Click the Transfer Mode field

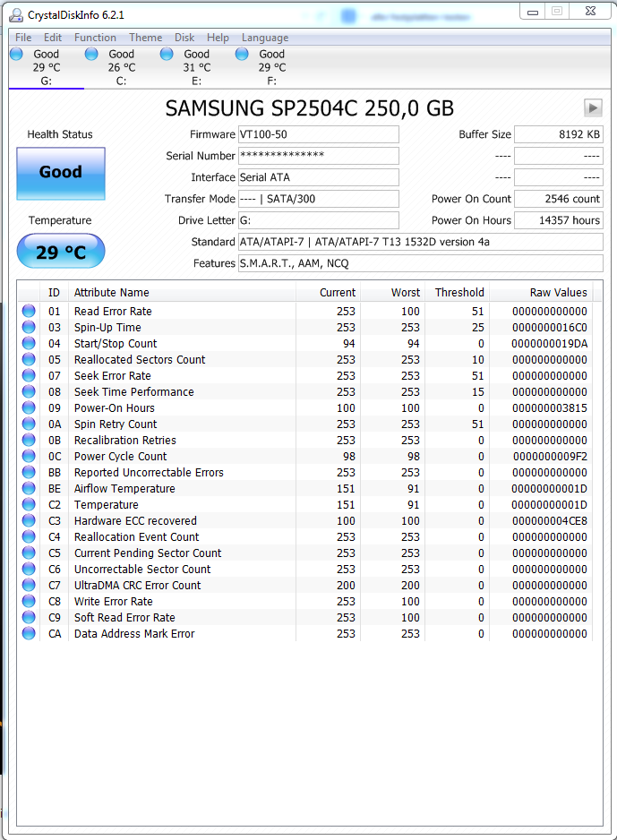pyautogui.click(x=318, y=199)
